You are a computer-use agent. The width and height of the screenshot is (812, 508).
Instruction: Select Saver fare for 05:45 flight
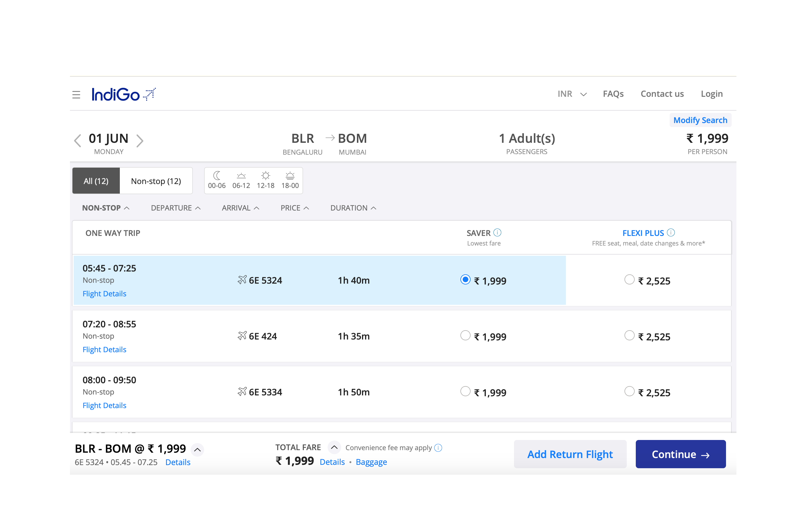pos(465,279)
